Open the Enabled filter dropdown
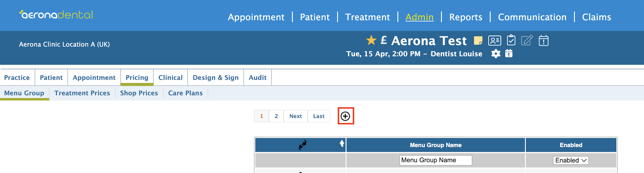The width and height of the screenshot is (644, 173). pos(571,160)
